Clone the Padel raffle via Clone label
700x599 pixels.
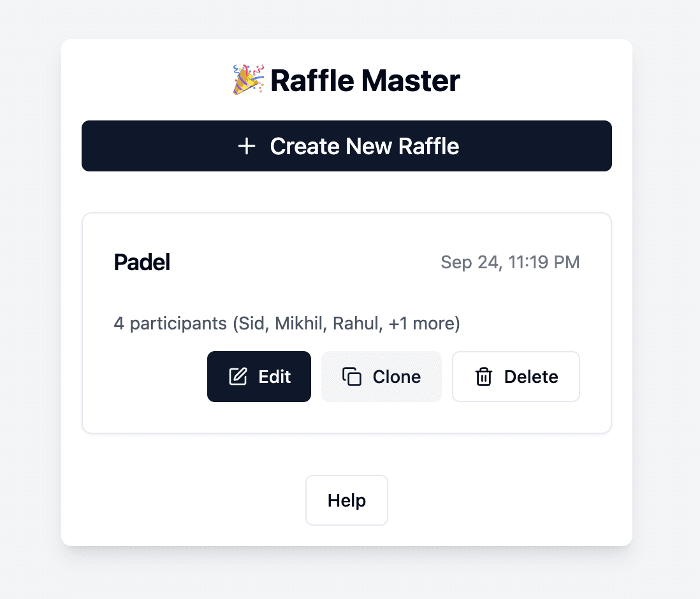[x=397, y=377]
